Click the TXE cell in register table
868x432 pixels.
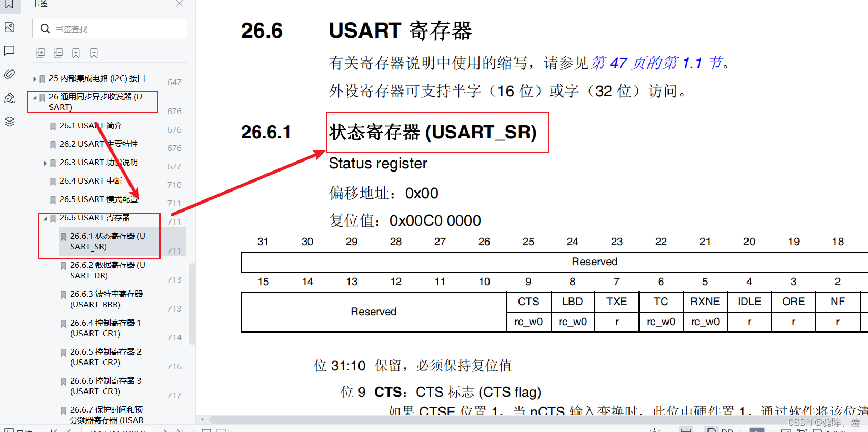click(617, 302)
